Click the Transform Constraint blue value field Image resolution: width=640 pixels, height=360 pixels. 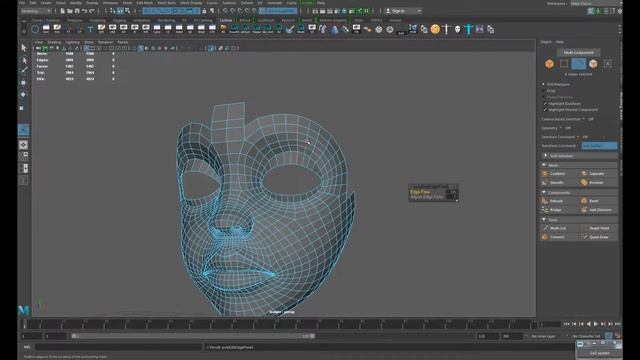point(599,146)
